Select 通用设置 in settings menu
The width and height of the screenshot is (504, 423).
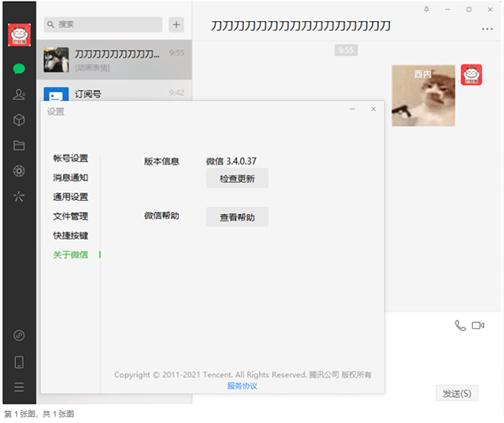[71, 196]
